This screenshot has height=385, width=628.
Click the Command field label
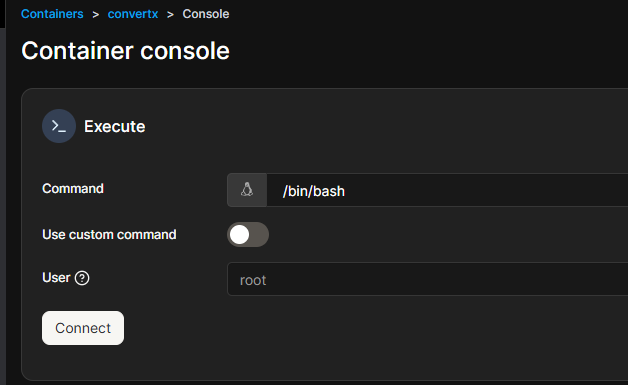[73, 189]
